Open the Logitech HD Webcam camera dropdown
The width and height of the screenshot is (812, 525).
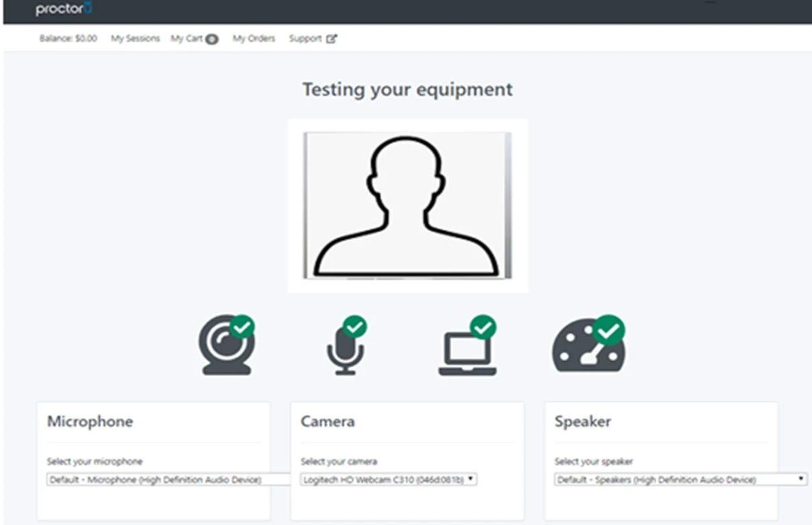[389, 479]
